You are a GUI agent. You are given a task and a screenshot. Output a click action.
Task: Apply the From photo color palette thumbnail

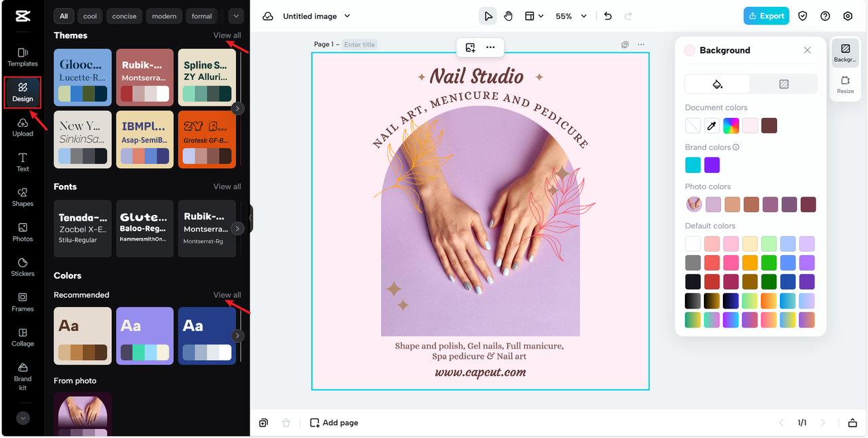pyautogui.click(x=83, y=414)
